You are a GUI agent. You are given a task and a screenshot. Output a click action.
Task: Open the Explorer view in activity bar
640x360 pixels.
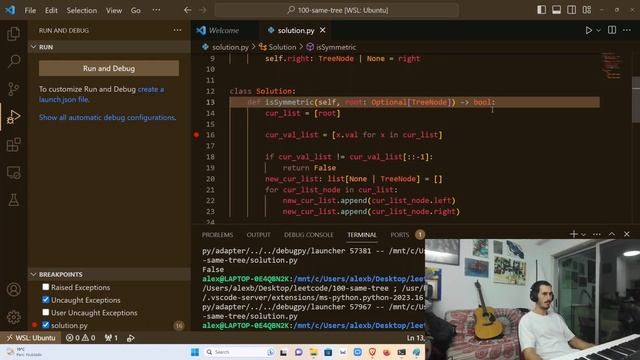pyautogui.click(x=13, y=33)
